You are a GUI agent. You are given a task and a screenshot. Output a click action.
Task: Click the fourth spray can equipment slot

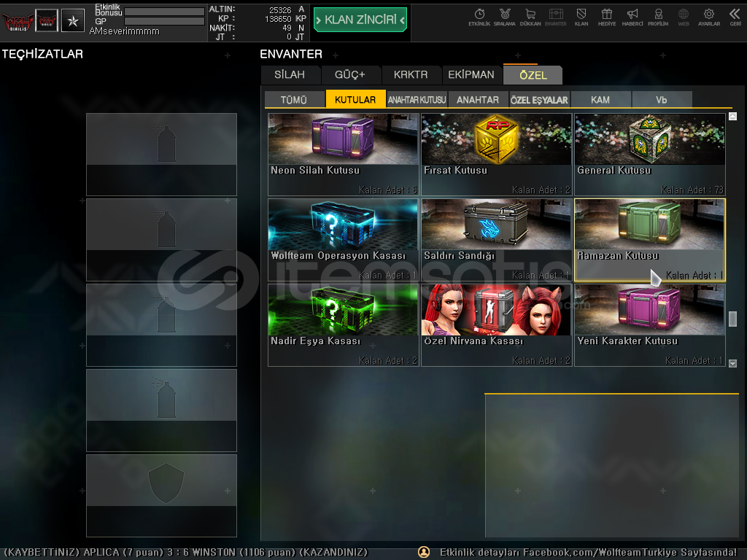pos(161,410)
